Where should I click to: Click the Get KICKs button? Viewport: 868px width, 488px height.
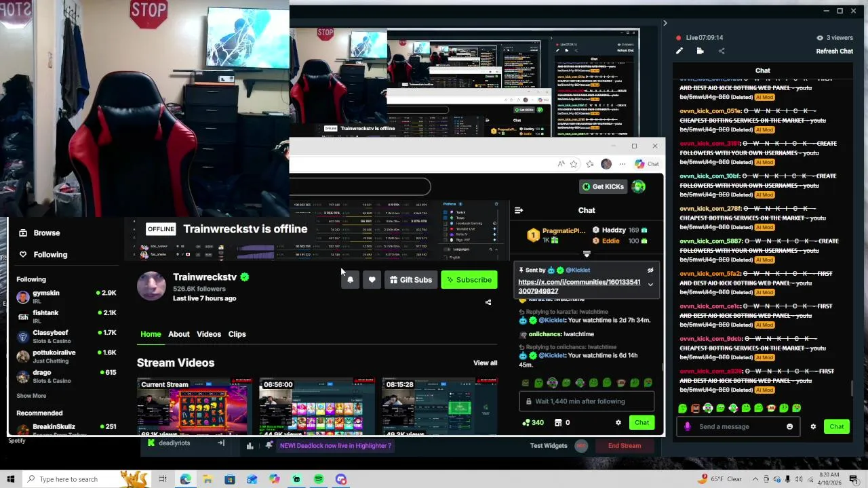(603, 186)
